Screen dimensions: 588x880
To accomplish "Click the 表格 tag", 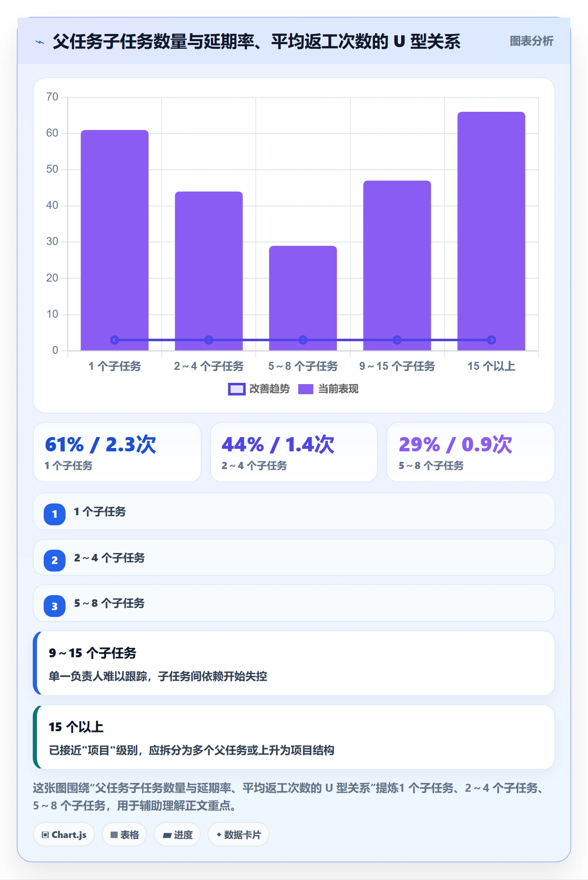I will click(x=124, y=835).
